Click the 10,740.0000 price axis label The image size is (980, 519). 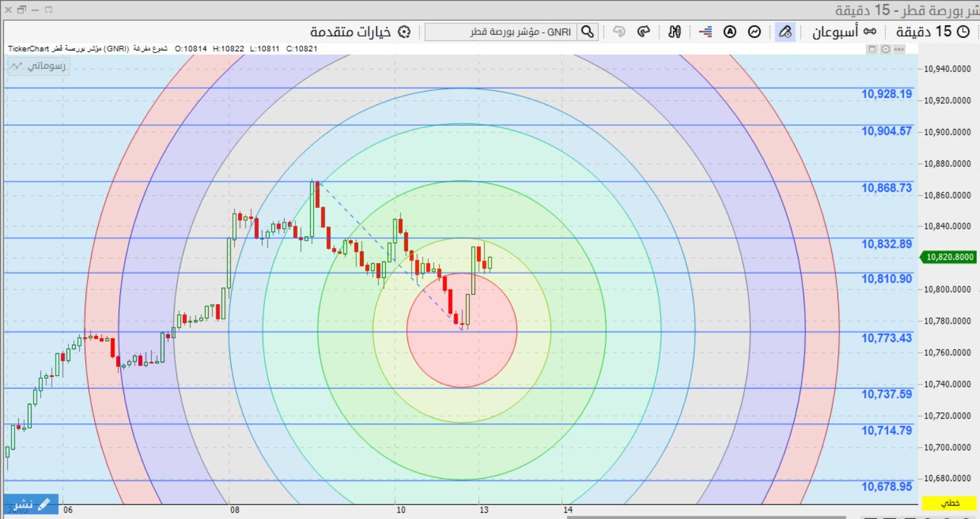click(947, 384)
